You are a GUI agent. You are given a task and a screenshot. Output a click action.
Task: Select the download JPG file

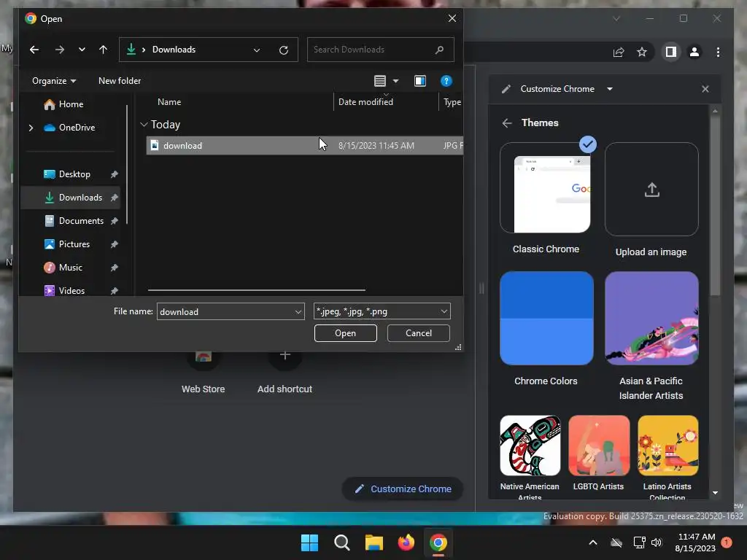tap(304, 146)
